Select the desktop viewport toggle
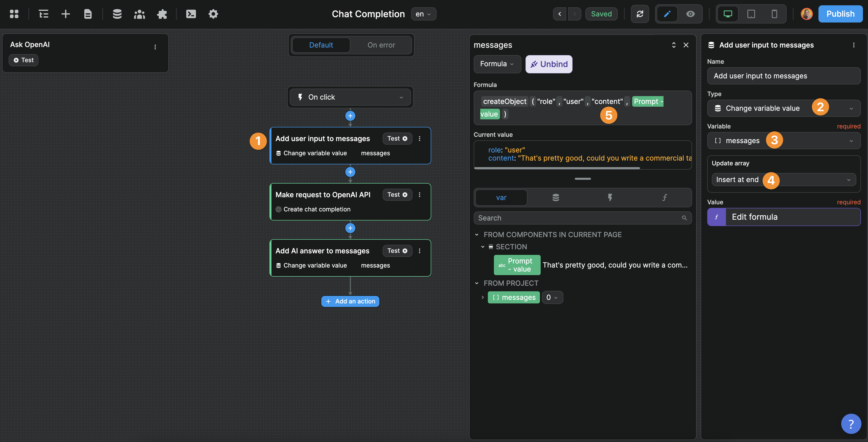 (x=728, y=14)
